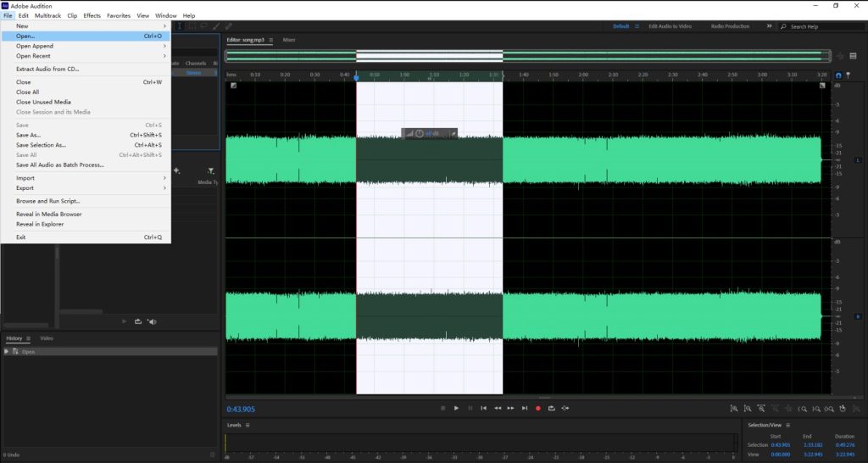The image size is (868, 463).
Task: Click the Zoom In Time icon
Action: click(x=761, y=409)
